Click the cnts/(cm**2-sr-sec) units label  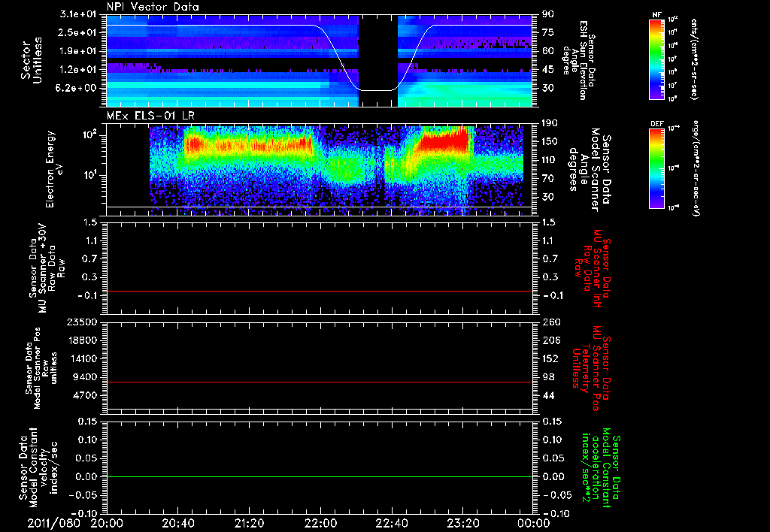pos(694,59)
